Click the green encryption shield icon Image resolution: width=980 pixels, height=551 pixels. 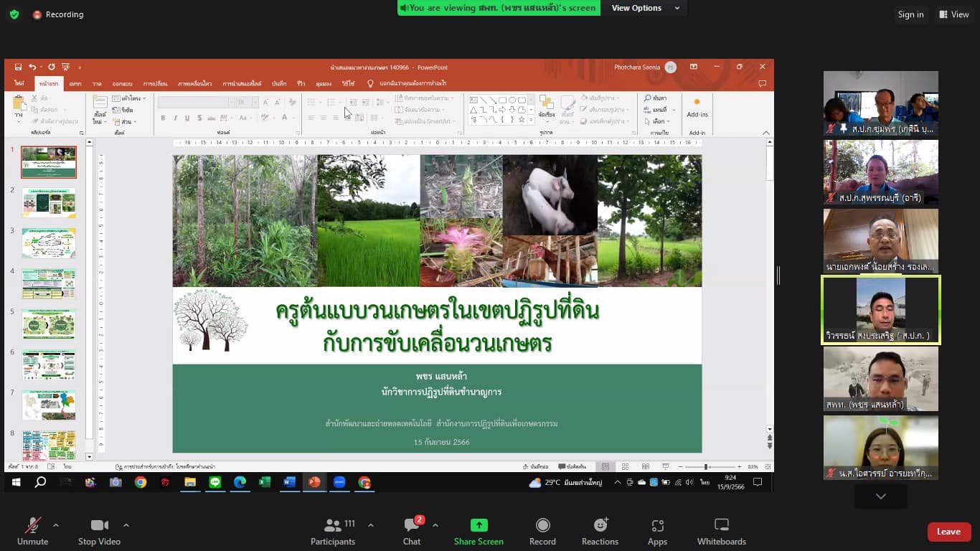coord(14,14)
